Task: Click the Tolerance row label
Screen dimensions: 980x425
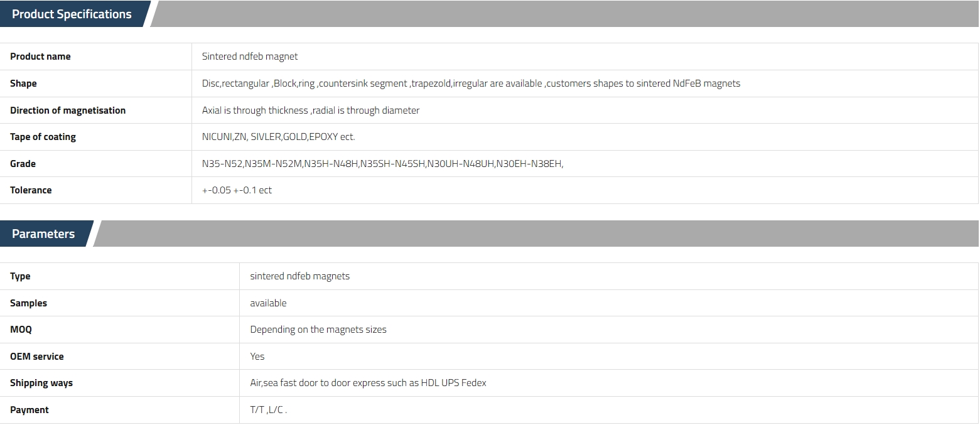Action: coord(31,190)
